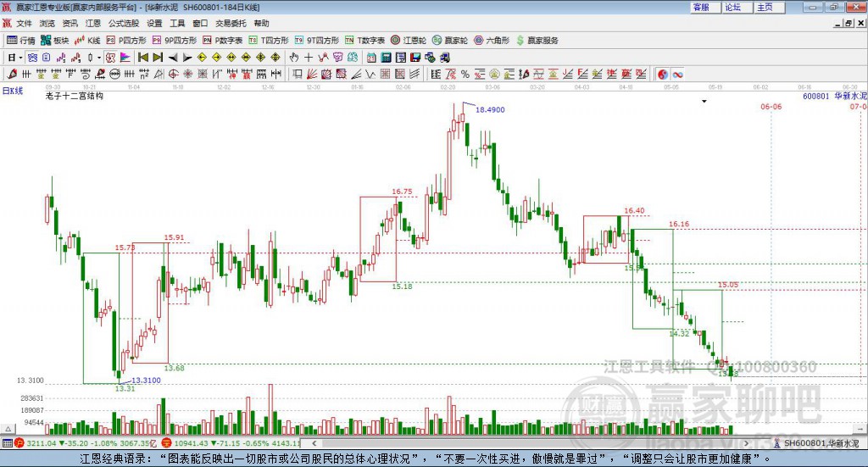Select the red fan lines drawing tool
This screenshot has width=868, height=467.
click(312, 74)
